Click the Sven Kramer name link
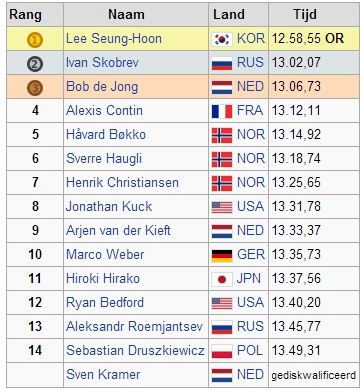This screenshot has height=391, width=363. point(103,374)
